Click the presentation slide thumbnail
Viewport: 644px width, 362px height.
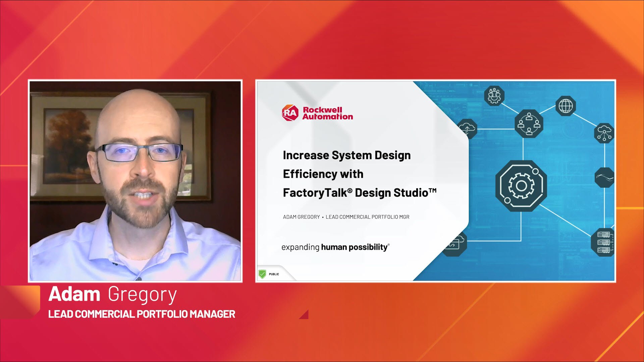coord(436,181)
